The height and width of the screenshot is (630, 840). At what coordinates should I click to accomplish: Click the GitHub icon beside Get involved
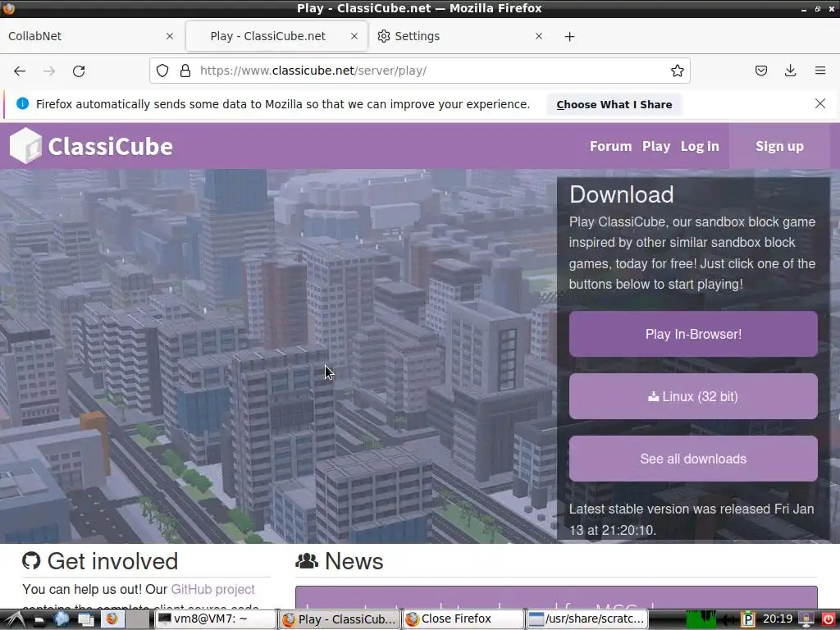coord(31,561)
